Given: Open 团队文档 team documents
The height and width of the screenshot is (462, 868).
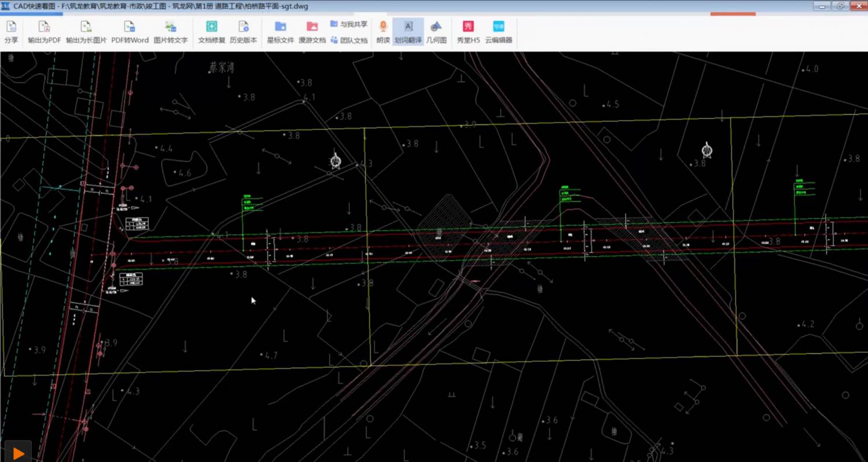Looking at the screenshot, I should point(349,41).
